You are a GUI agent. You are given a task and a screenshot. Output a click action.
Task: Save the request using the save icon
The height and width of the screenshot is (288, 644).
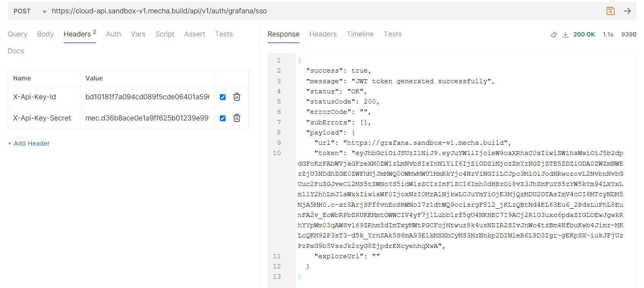tap(610, 11)
